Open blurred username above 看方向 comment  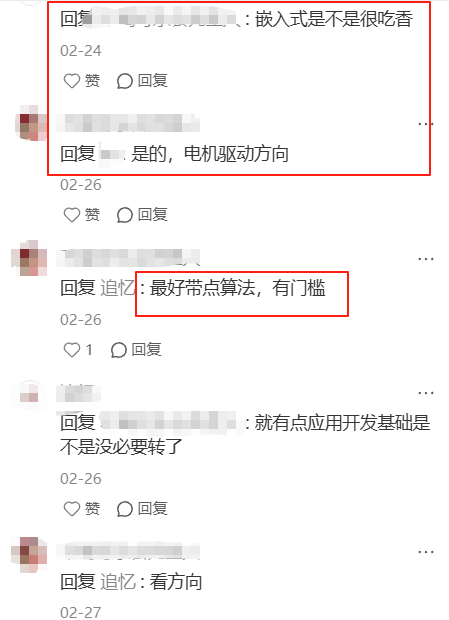coord(128,551)
